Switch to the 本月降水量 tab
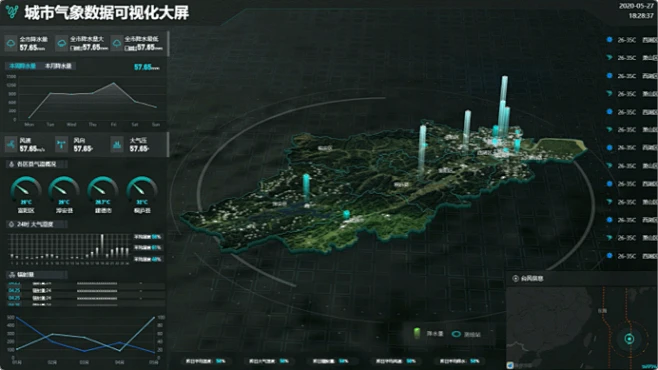658x370 pixels. coord(58,66)
